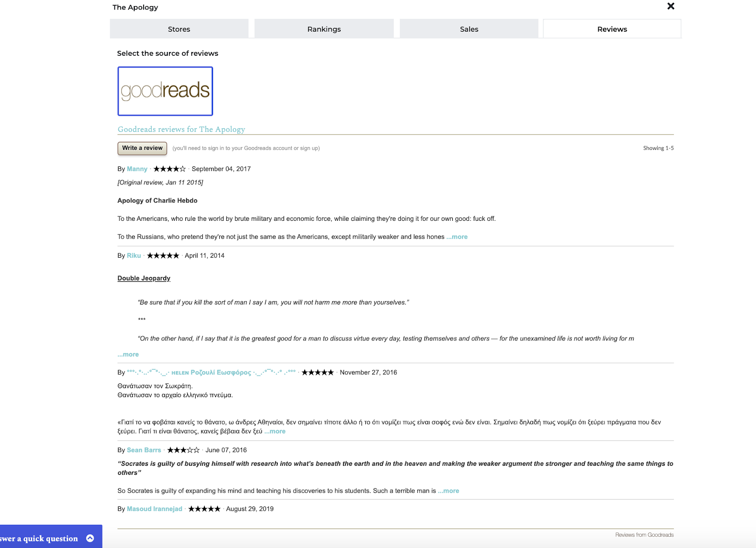Select the Sales tab

click(x=469, y=29)
